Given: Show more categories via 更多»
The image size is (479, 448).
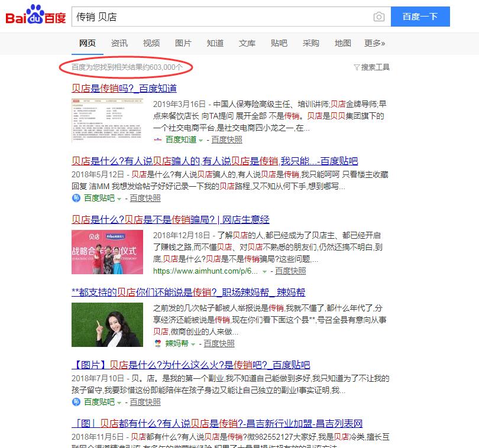Looking at the screenshot, I should (374, 43).
